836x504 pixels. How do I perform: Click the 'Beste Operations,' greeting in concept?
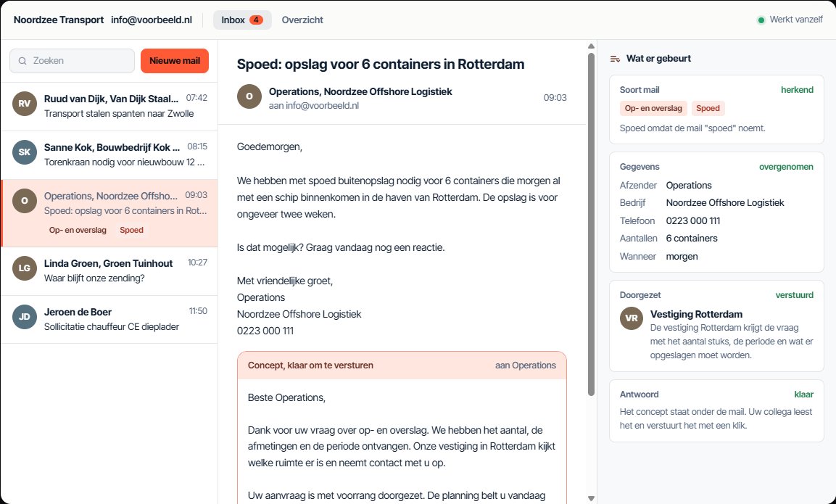pos(286,398)
